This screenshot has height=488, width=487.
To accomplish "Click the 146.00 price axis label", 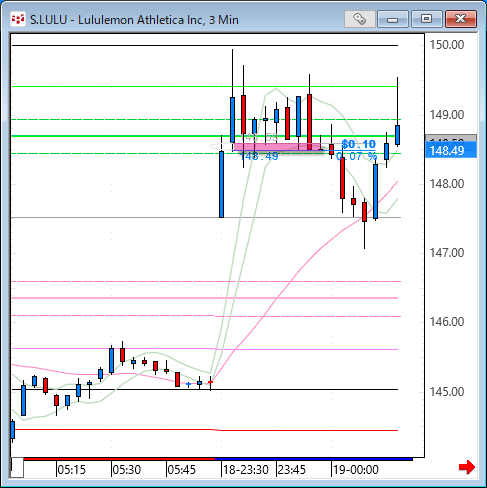I will pyautogui.click(x=447, y=322).
